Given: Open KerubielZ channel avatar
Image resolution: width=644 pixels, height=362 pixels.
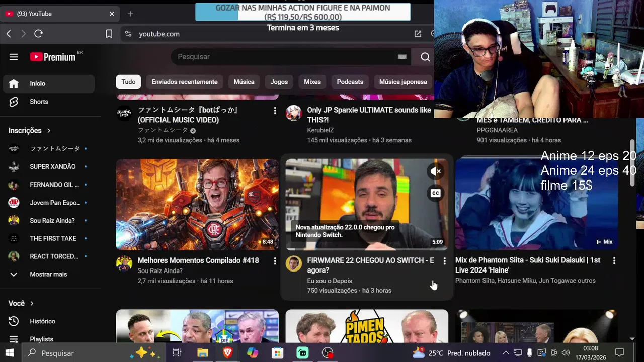Looking at the screenshot, I should coord(294,113).
